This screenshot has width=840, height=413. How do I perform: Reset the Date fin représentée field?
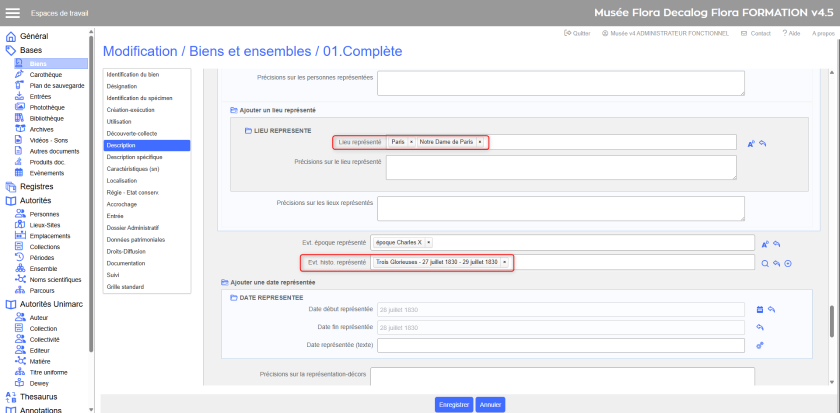[760, 327]
